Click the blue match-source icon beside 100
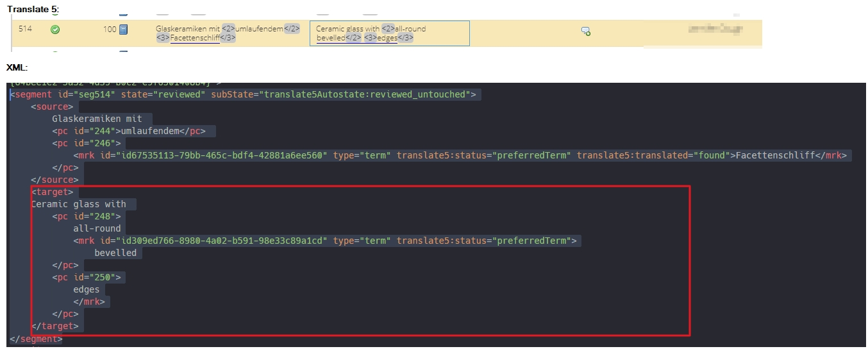868x349 pixels. click(124, 29)
